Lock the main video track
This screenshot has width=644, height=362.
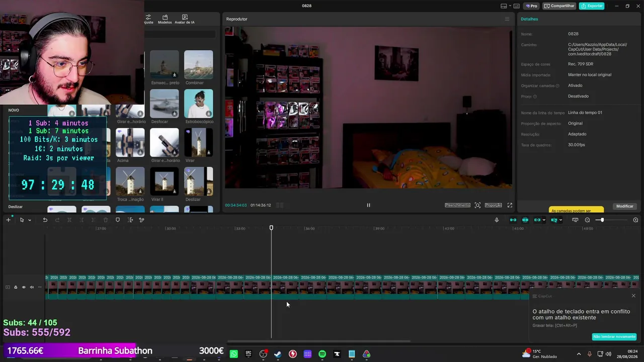click(16, 287)
